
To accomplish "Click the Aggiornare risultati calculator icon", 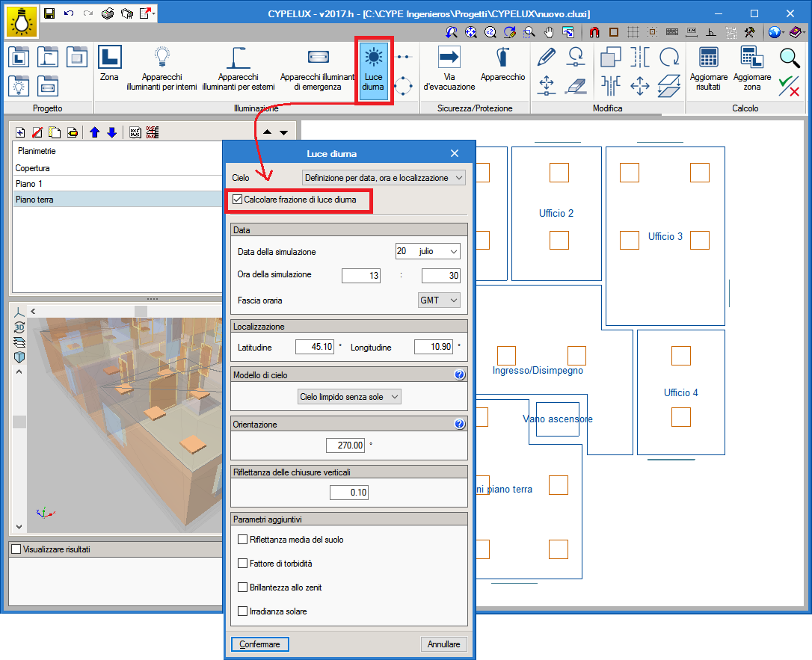I will 708,68.
